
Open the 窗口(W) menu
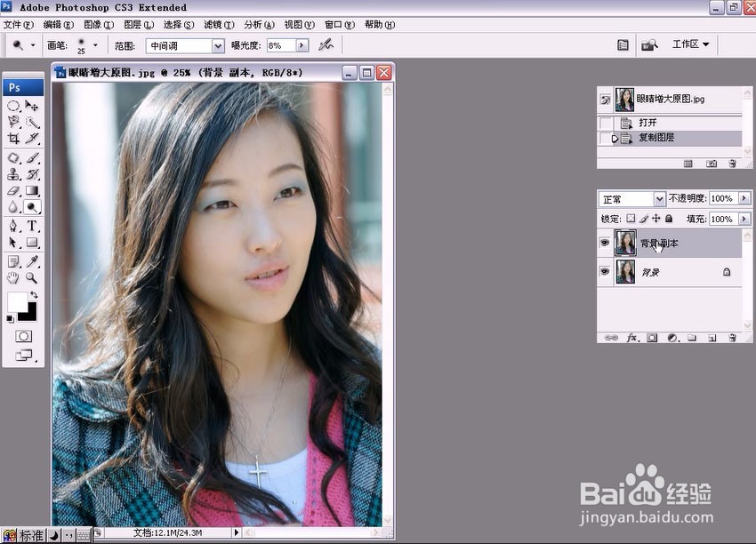[x=340, y=25]
